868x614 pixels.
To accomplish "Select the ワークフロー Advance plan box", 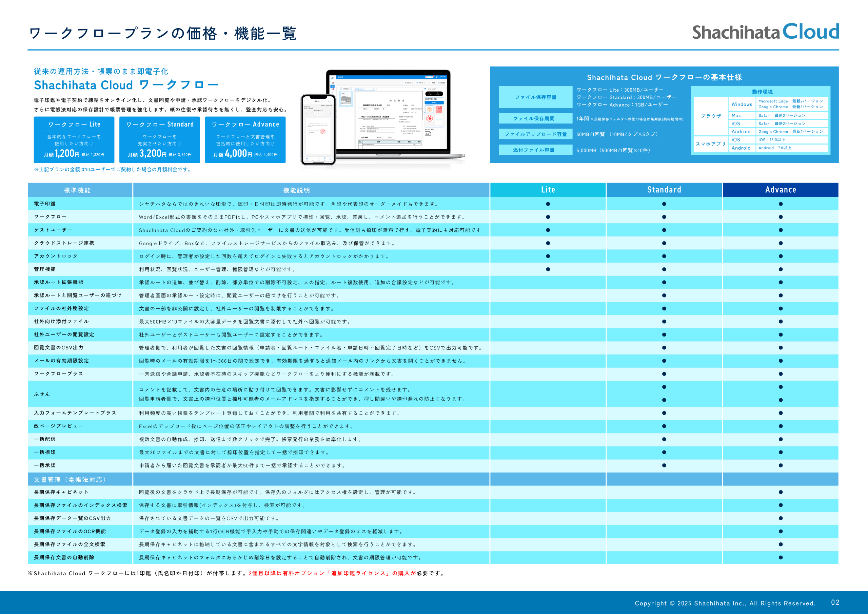I will pos(245,140).
